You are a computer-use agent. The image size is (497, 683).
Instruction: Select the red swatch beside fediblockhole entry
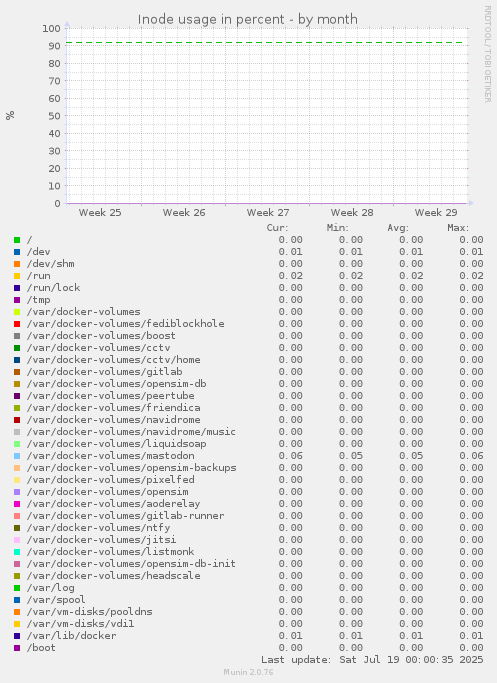[17, 324]
